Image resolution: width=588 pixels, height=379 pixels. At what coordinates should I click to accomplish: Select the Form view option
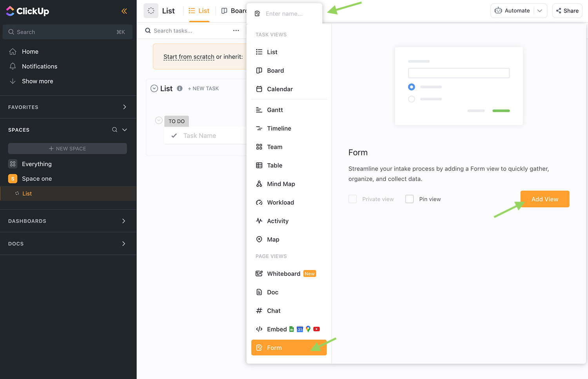289,348
